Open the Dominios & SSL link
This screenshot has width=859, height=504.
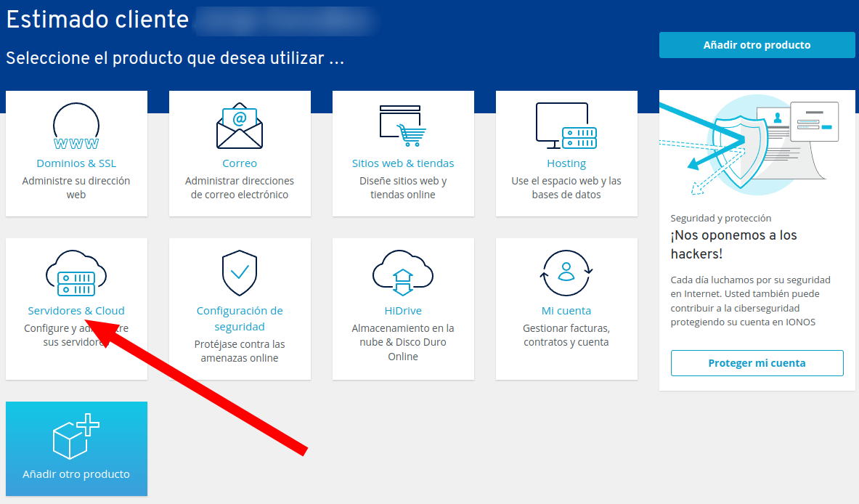[x=76, y=163]
